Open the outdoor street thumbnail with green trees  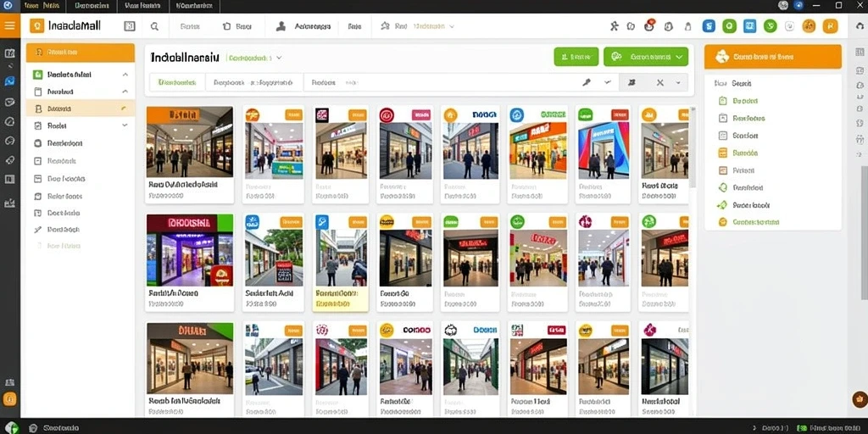pos(274,258)
